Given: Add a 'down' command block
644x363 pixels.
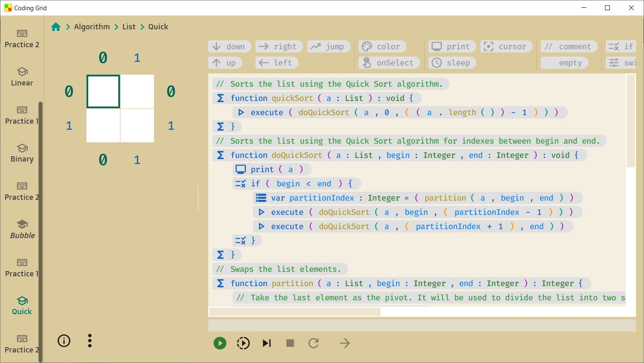Looking at the screenshot, I should tap(229, 46).
